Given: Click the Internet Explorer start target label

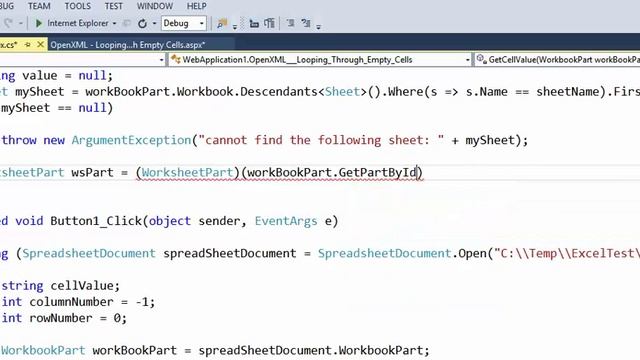Looking at the screenshot, I should pos(78,23).
